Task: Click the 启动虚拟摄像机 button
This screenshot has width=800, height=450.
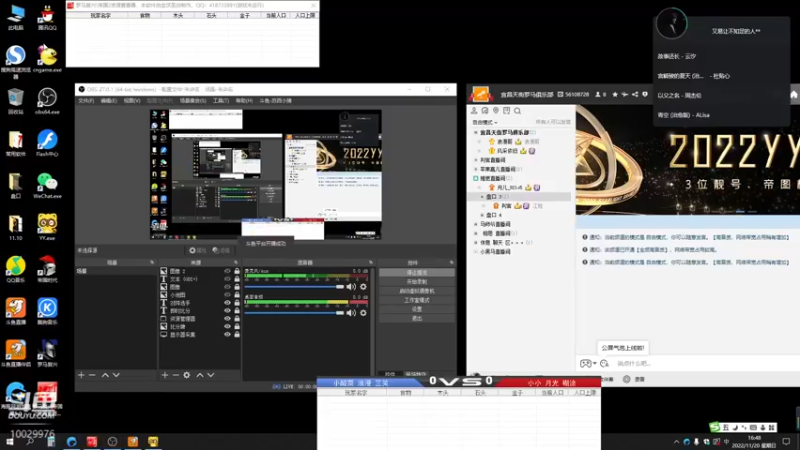Action: click(x=417, y=291)
